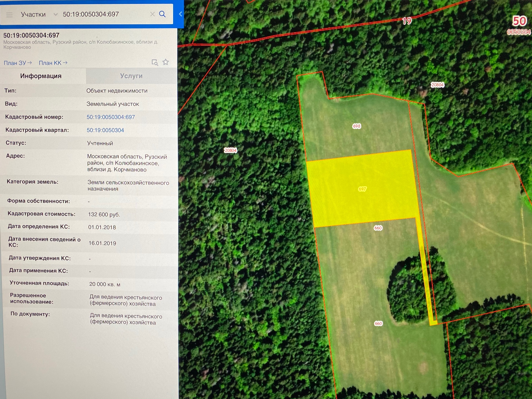The width and height of the screenshot is (532, 399).
Task: Clear the search field with X
Action: [152, 14]
